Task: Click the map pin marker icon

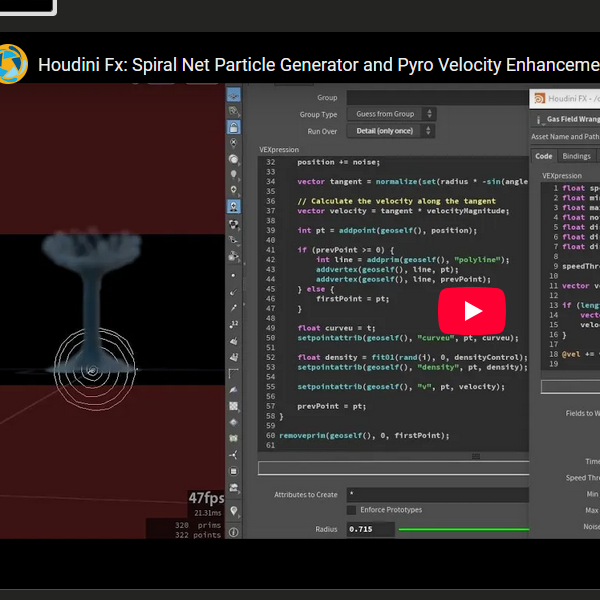Action: (233, 510)
